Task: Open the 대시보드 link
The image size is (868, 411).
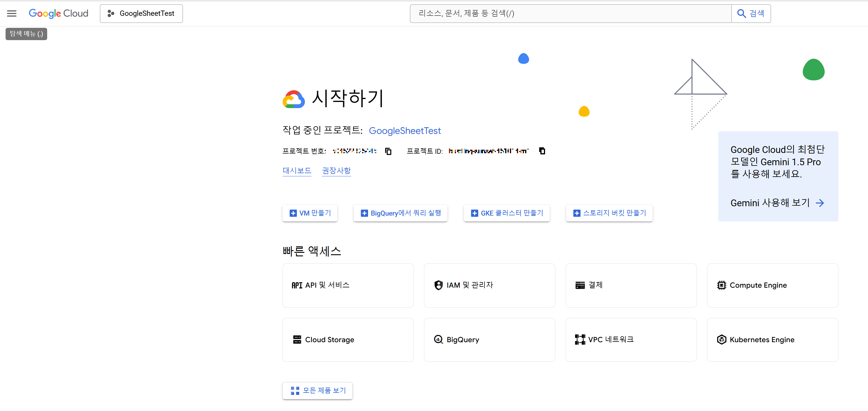Action: [297, 170]
